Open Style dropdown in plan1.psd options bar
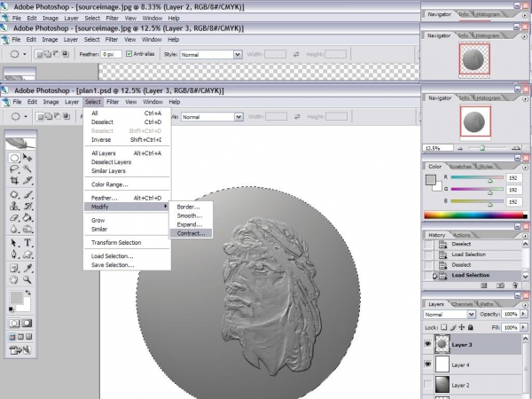The width and height of the screenshot is (532, 399). pos(239,117)
